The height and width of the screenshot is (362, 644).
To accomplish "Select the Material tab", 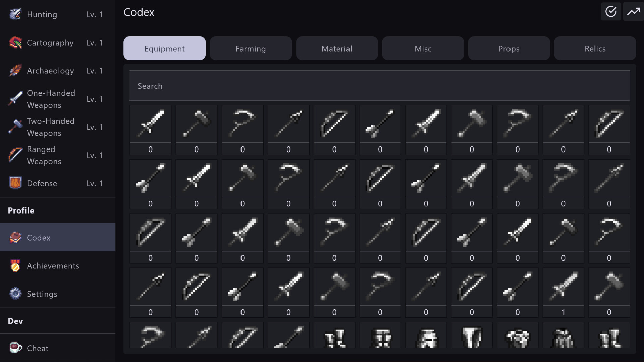I will 337,48.
